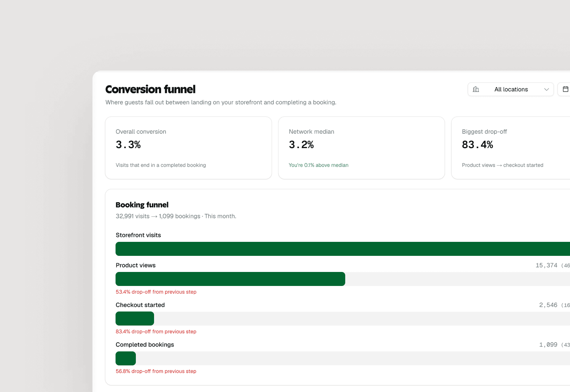The width and height of the screenshot is (570, 392).
Task: Click 'Product views → checkout started' caption
Action: pyautogui.click(x=502, y=165)
